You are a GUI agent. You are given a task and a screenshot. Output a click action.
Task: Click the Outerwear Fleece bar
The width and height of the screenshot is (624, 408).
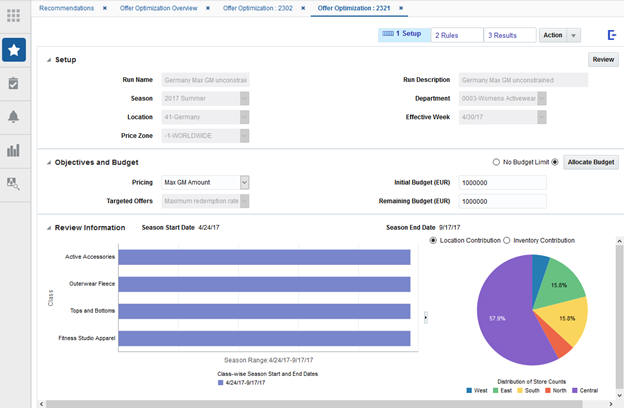coord(264,284)
